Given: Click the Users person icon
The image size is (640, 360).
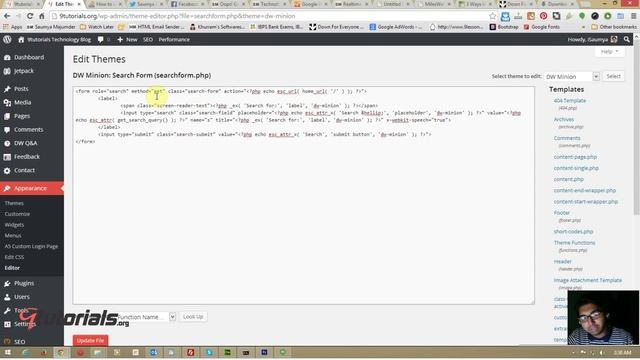Looking at the screenshot, I should tap(7, 297).
